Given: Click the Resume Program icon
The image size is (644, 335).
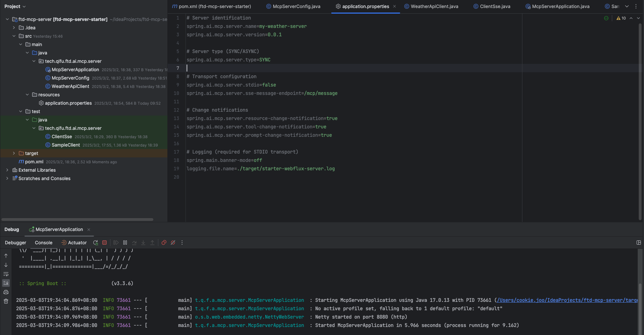Looking at the screenshot, I should tap(116, 243).
